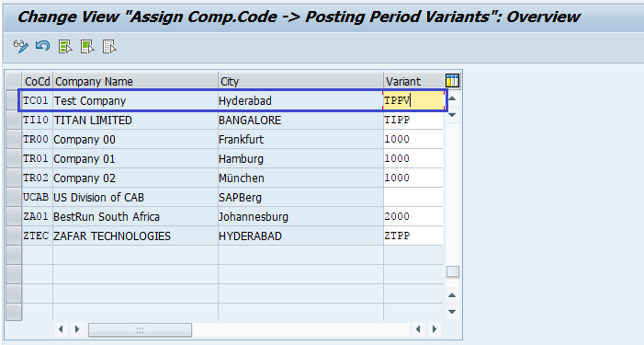Click the Variant field for Company 00
This screenshot has height=345, width=644.
[413, 140]
